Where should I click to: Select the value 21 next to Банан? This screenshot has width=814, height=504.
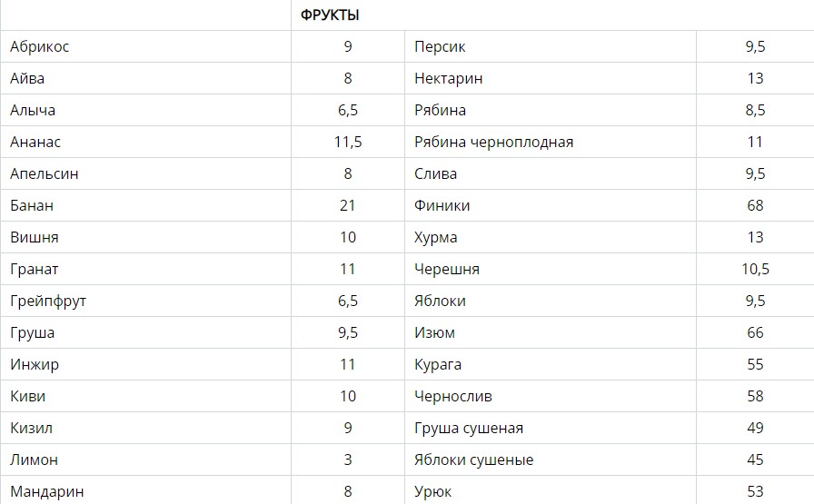tap(348, 205)
